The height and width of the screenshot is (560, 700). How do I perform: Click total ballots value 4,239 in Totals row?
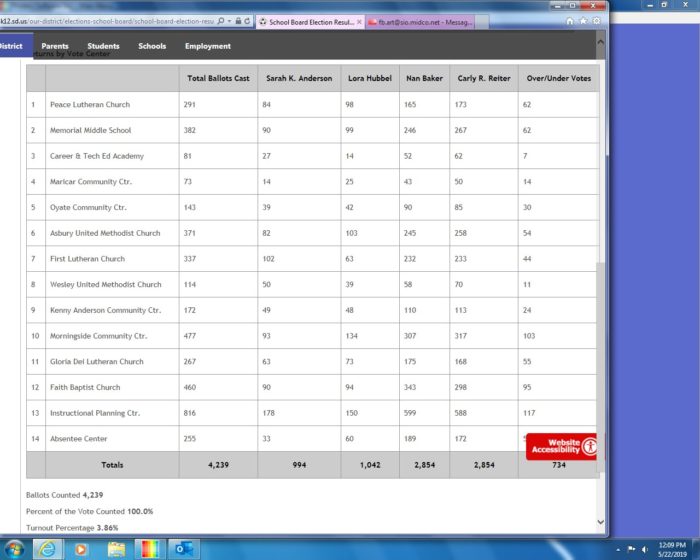pyautogui.click(x=218, y=465)
